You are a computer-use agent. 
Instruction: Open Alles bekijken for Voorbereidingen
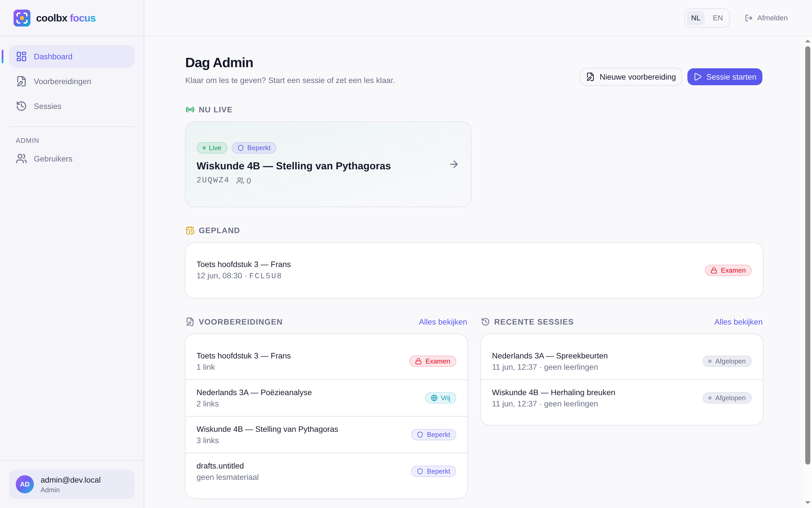(443, 322)
